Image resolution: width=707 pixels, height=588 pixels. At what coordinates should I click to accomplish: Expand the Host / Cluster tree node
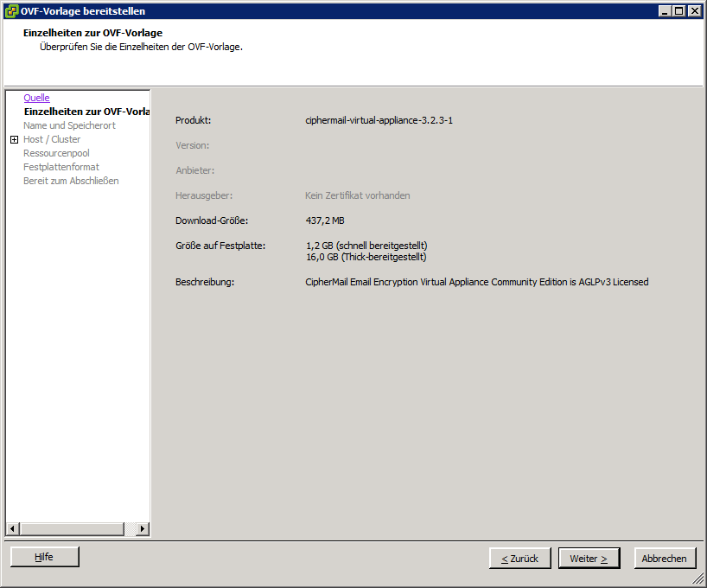14,139
